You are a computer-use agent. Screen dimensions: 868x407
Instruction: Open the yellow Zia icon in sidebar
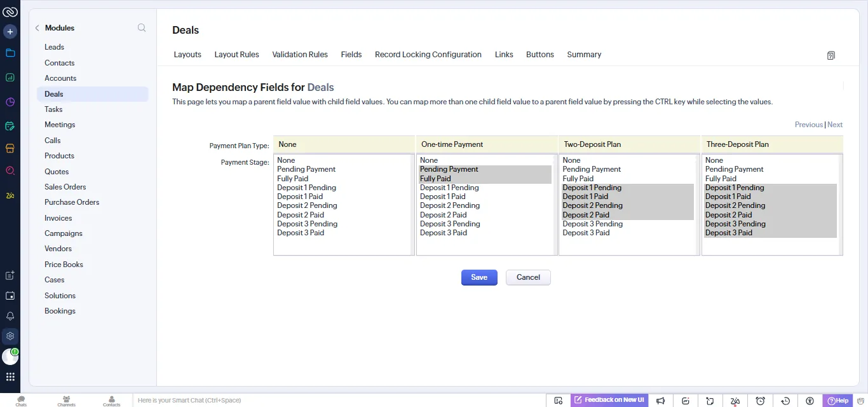[x=10, y=195]
